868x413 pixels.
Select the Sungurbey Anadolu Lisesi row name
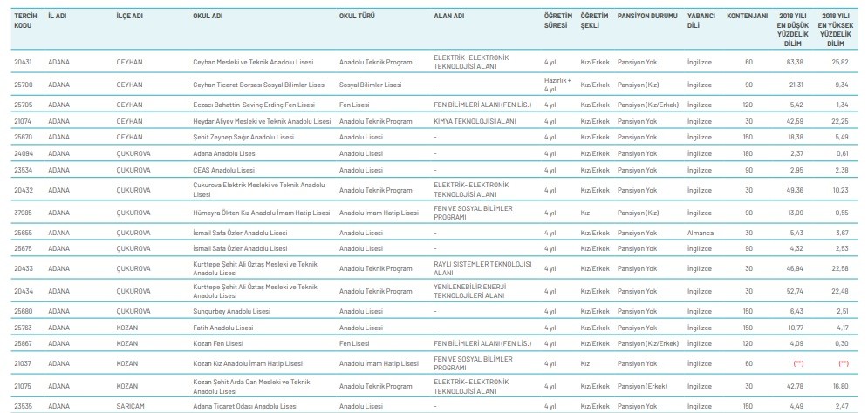point(231,311)
